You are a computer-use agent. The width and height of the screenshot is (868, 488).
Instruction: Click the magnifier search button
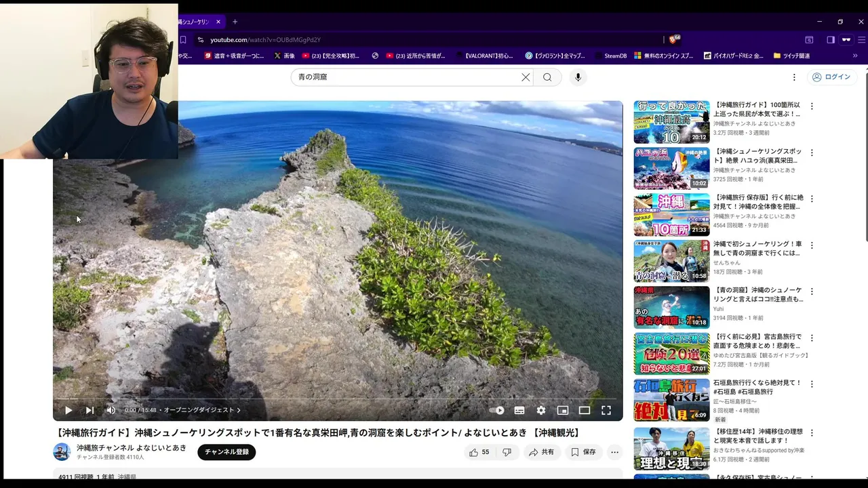tap(547, 77)
